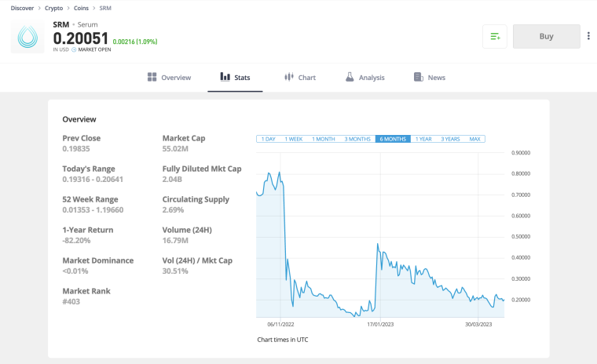The width and height of the screenshot is (597, 364).
Task: Click Circulating Supply value 2.69%
Action: click(x=173, y=210)
